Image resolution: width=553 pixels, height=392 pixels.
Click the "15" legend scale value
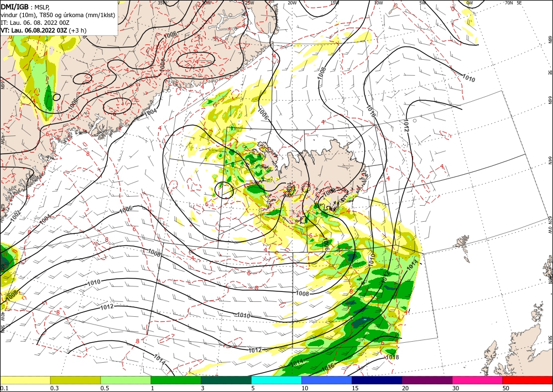tap(355, 388)
